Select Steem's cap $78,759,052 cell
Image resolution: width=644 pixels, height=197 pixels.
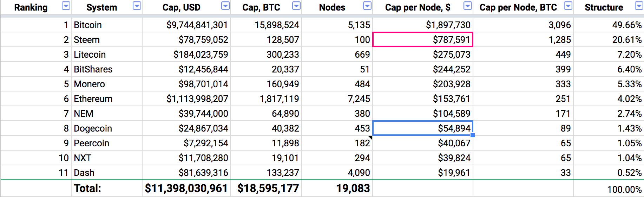186,40
